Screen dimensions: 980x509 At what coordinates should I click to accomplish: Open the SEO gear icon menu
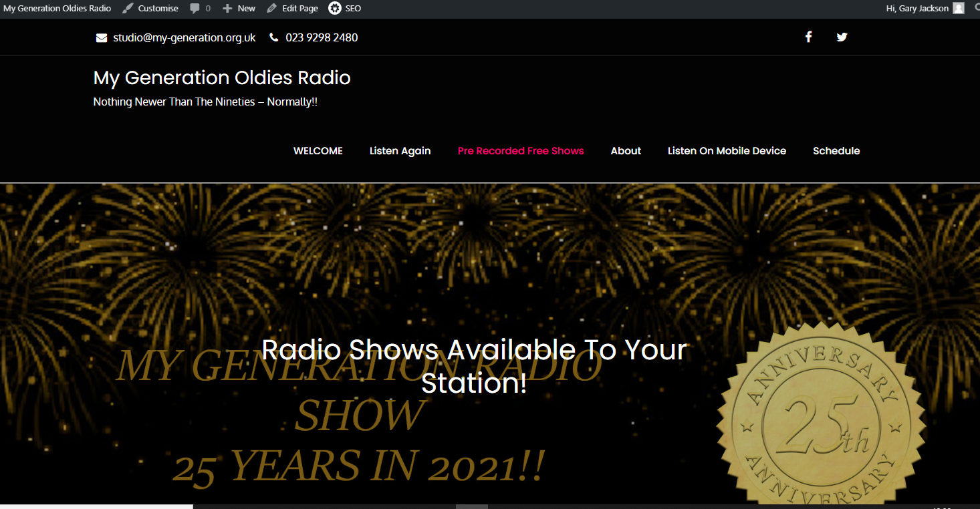(334, 9)
